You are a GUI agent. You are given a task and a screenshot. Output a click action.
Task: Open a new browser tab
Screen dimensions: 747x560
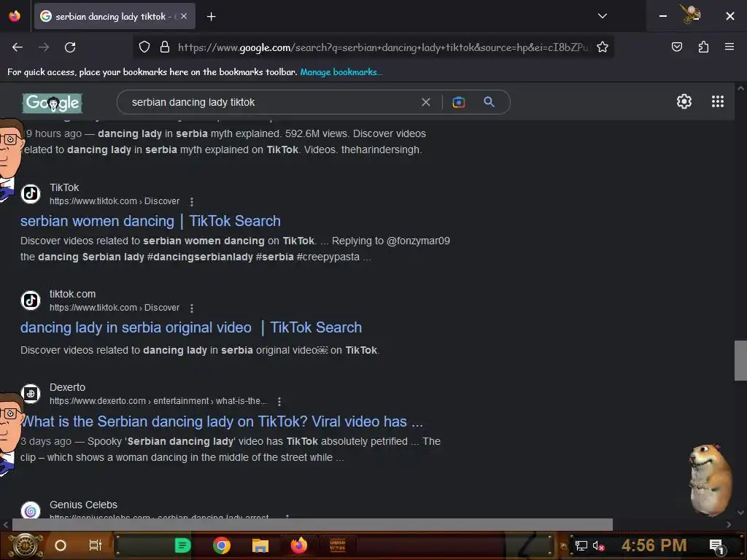[x=211, y=17]
